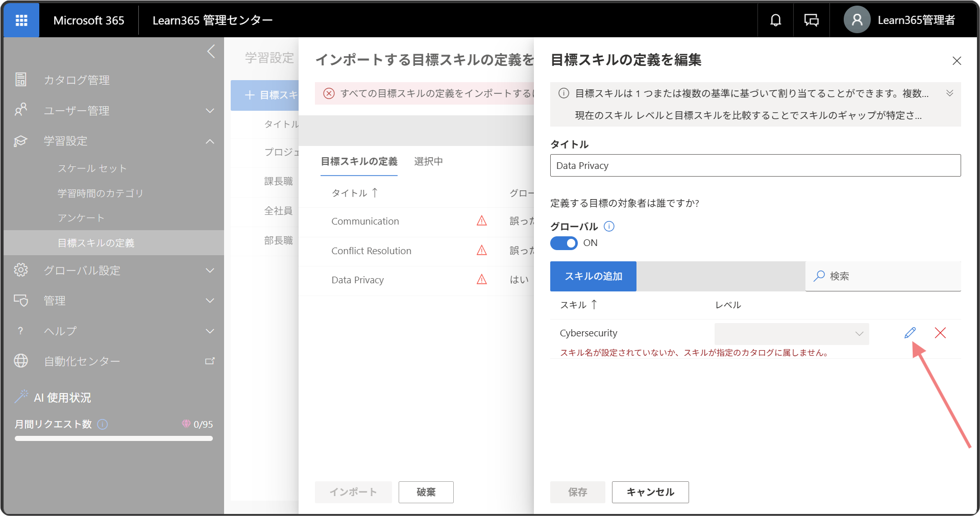
Task: Open the Automation Center external link icon
Action: (210, 361)
